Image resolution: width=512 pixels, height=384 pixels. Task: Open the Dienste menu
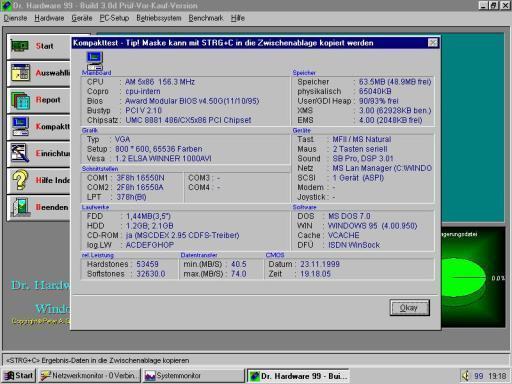pyautogui.click(x=15, y=18)
